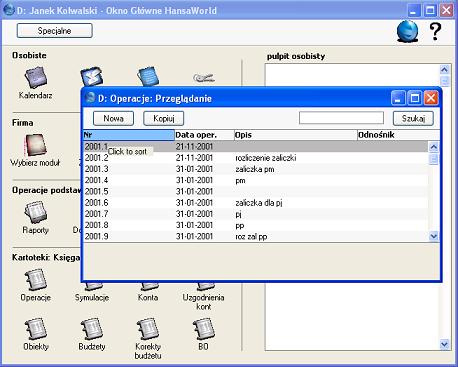Sort by the Opis column header
The width and height of the screenshot is (458, 367).
296,135
